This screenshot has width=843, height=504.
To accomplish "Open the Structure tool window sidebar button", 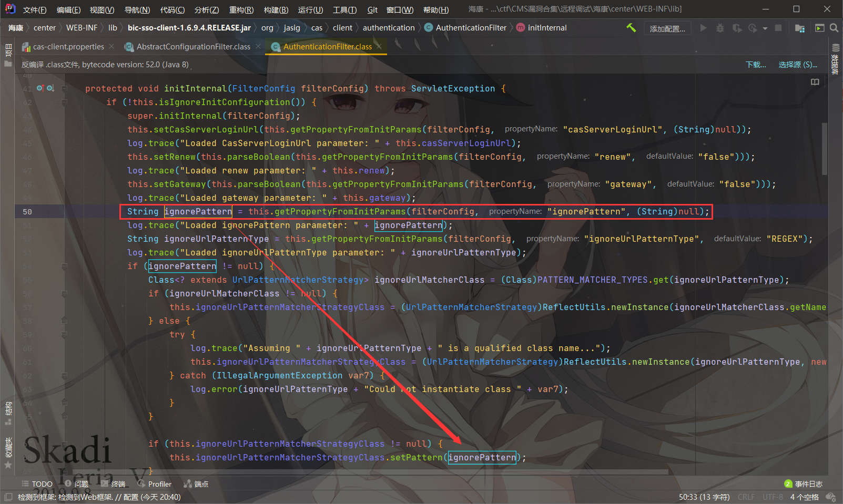I will point(8,413).
